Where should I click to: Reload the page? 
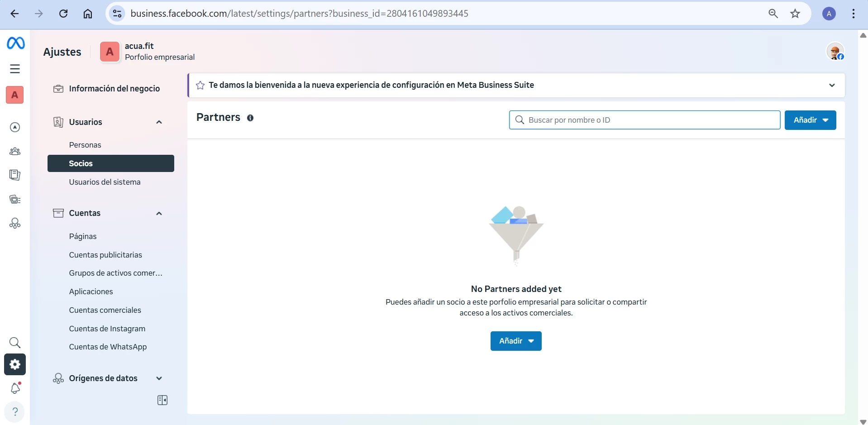(x=63, y=14)
